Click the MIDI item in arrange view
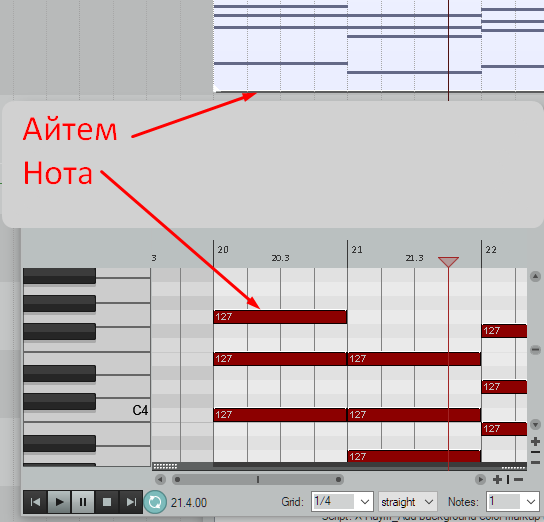 click(x=378, y=46)
